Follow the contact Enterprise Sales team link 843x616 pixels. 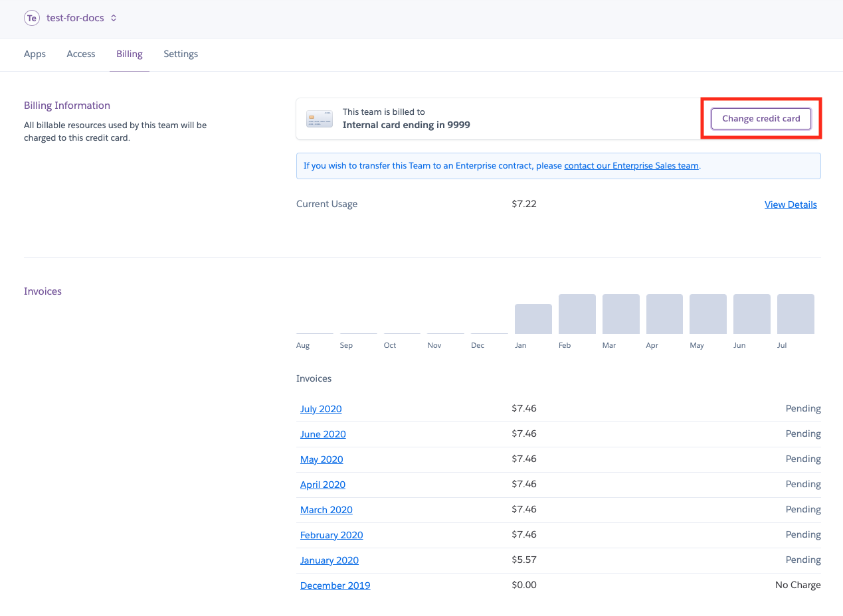pyautogui.click(x=631, y=166)
